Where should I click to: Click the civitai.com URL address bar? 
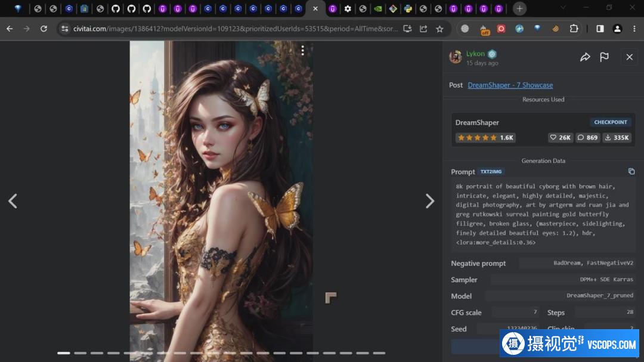pyautogui.click(x=235, y=29)
